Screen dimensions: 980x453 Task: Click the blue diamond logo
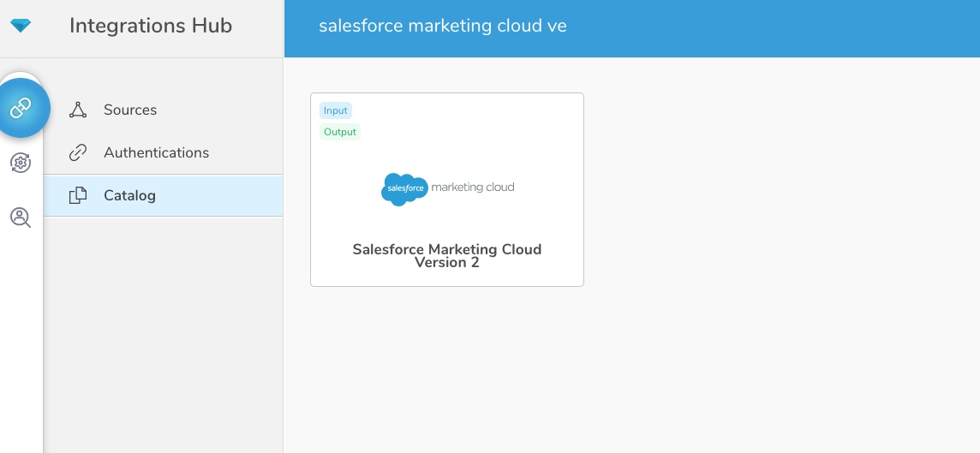[x=21, y=26]
